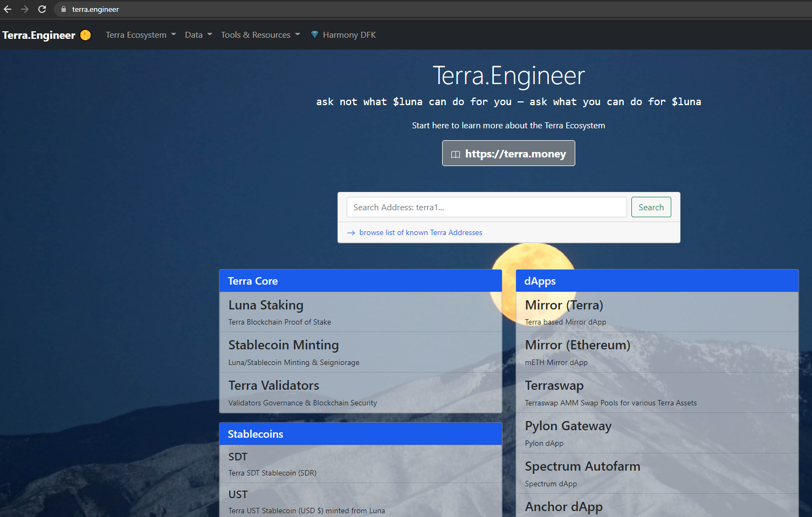This screenshot has width=812, height=517.
Task: Open the https://terra.money button
Action: 508,153
